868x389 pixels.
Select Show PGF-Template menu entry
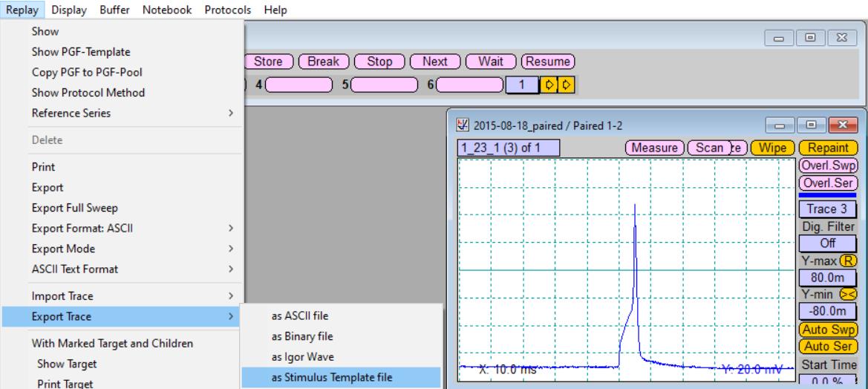123,52
